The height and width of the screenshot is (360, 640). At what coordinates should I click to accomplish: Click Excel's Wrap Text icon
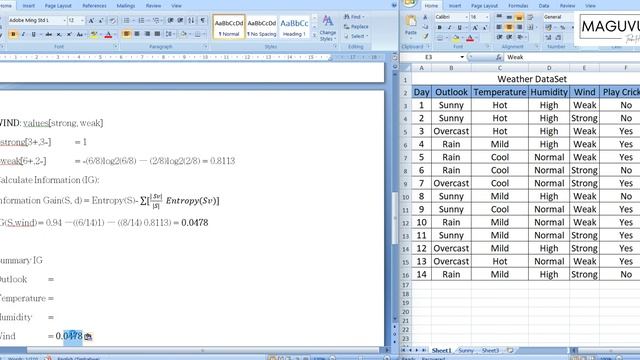coord(530,17)
